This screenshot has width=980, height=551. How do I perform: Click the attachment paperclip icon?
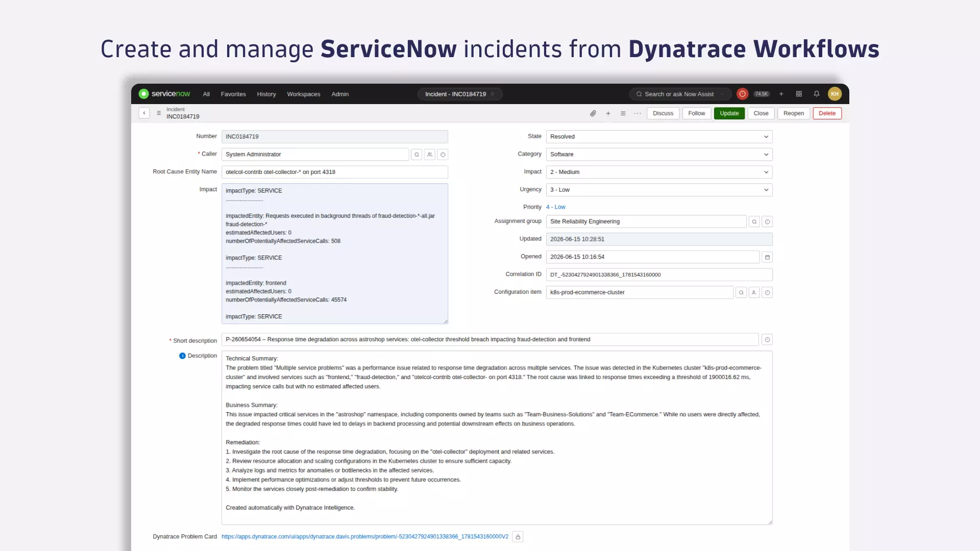click(x=593, y=113)
